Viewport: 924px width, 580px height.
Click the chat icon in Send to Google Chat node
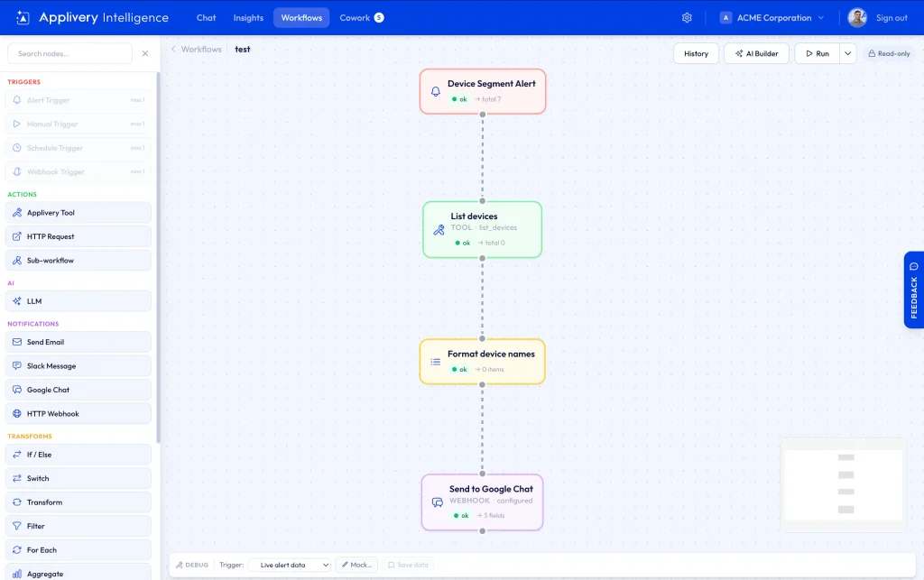coord(438,502)
